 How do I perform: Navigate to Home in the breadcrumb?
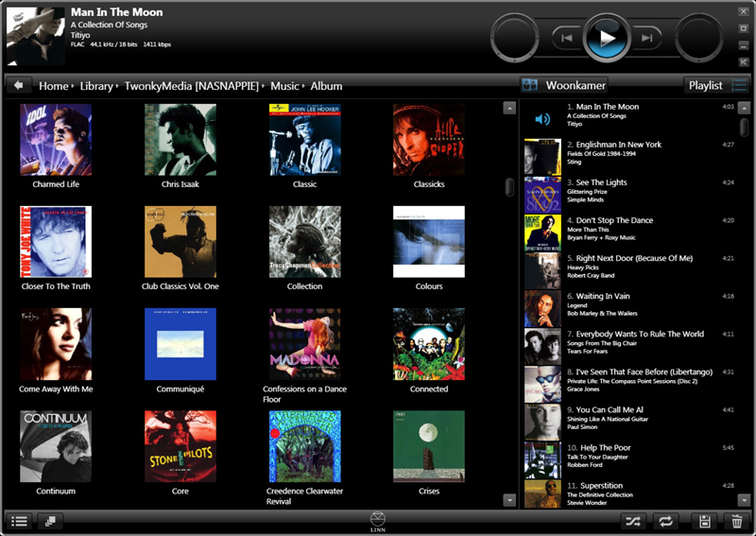[x=53, y=86]
